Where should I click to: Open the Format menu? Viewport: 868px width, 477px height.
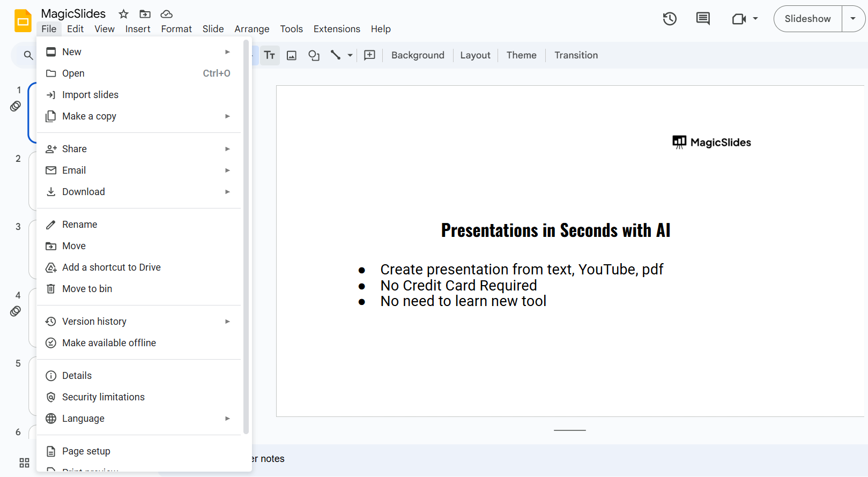coord(176,29)
